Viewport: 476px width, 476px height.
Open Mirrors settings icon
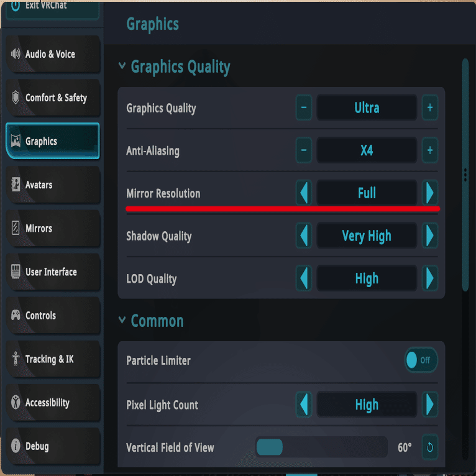(16, 228)
